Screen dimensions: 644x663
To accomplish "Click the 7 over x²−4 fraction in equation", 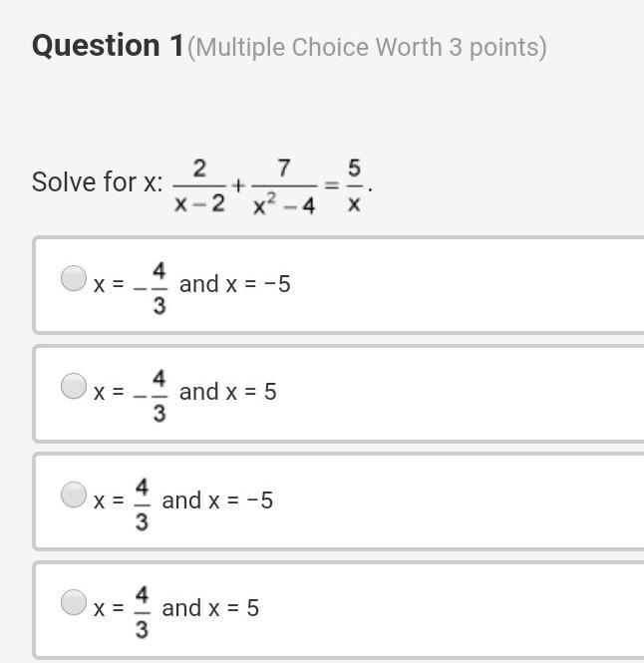I will pos(284,185).
